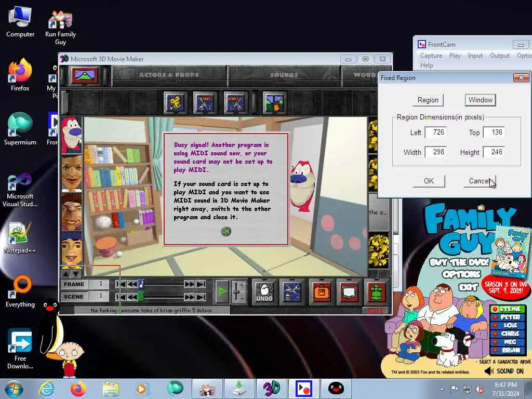Click the green scene slider thumb

[x=141, y=297]
